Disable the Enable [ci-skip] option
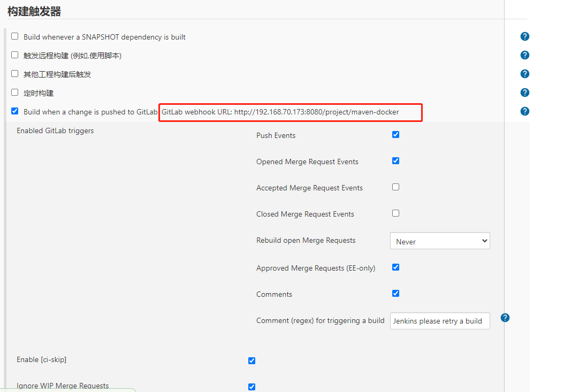Image resolution: width=564 pixels, height=392 pixels. point(252,361)
